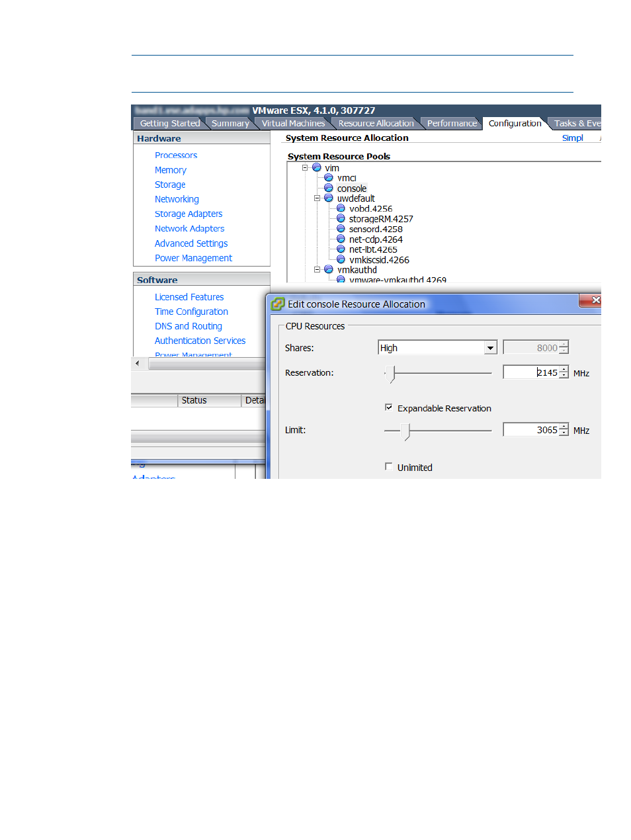This screenshot has width=631, height=840.
Task: Click the vmkauthd pool icon
Action: pos(329,269)
